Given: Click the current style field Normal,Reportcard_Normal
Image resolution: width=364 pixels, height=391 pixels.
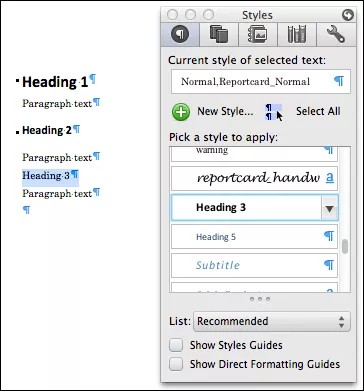Looking at the screenshot, I should click(x=261, y=81).
